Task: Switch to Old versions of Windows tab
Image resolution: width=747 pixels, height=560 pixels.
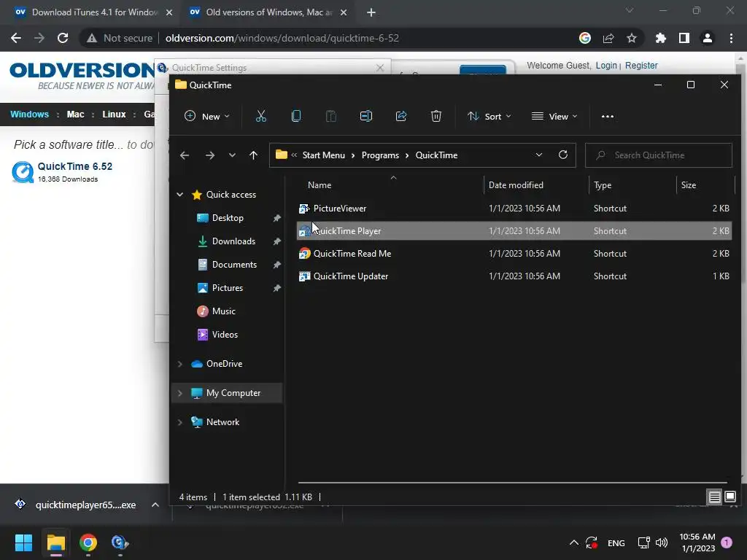Action: tap(268, 12)
